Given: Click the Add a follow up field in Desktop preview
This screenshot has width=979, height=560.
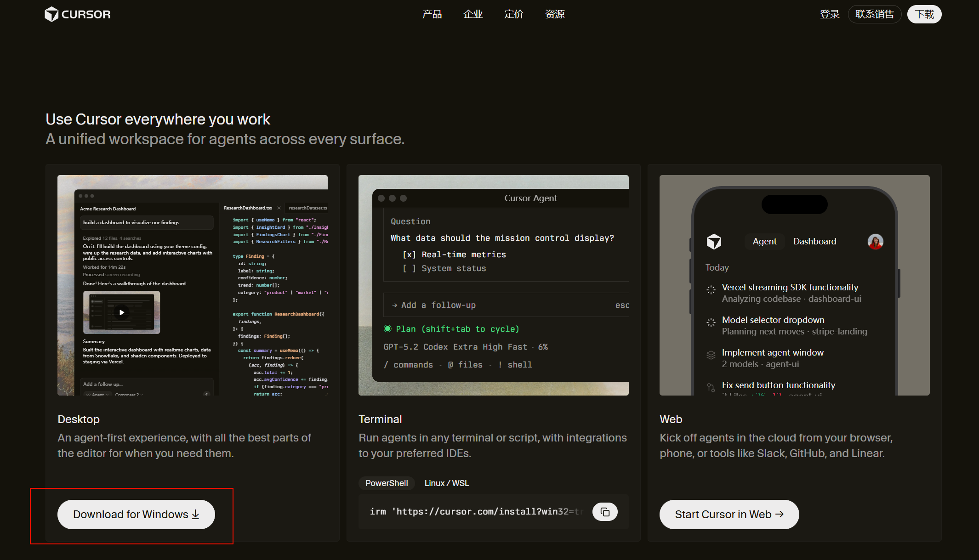Looking at the screenshot, I should tap(146, 385).
